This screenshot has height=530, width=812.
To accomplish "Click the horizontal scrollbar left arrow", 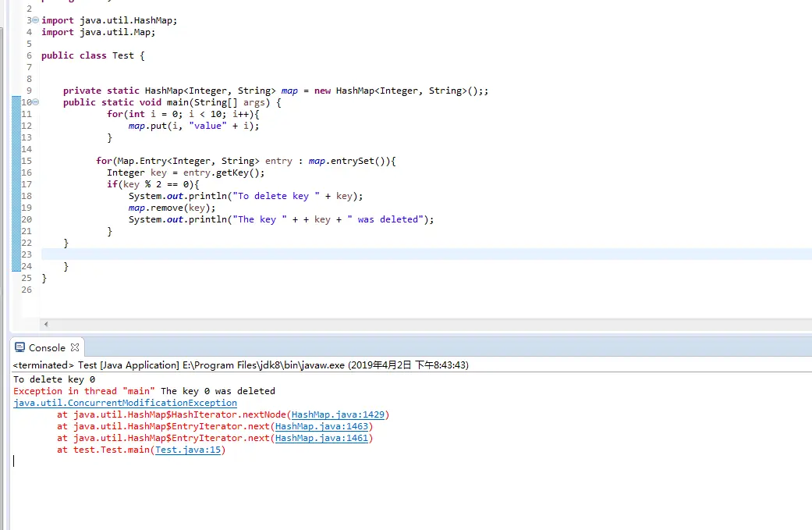I will 46,324.
